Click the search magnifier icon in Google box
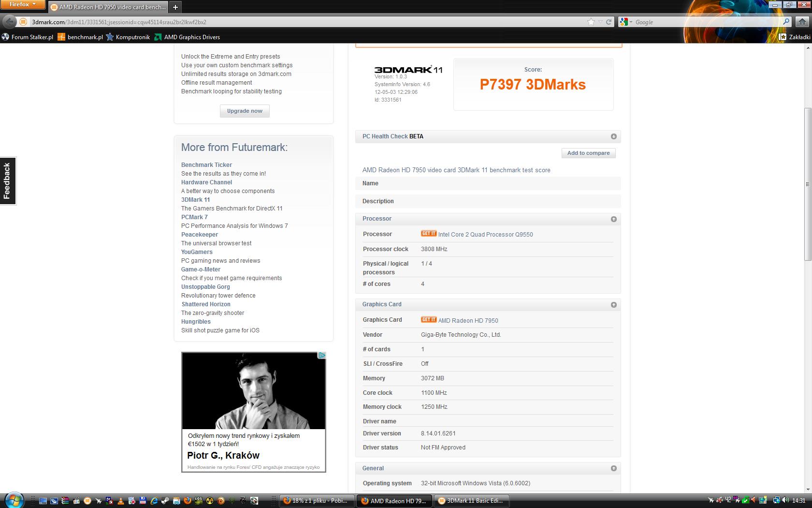The height and width of the screenshot is (508, 812). pos(786,22)
